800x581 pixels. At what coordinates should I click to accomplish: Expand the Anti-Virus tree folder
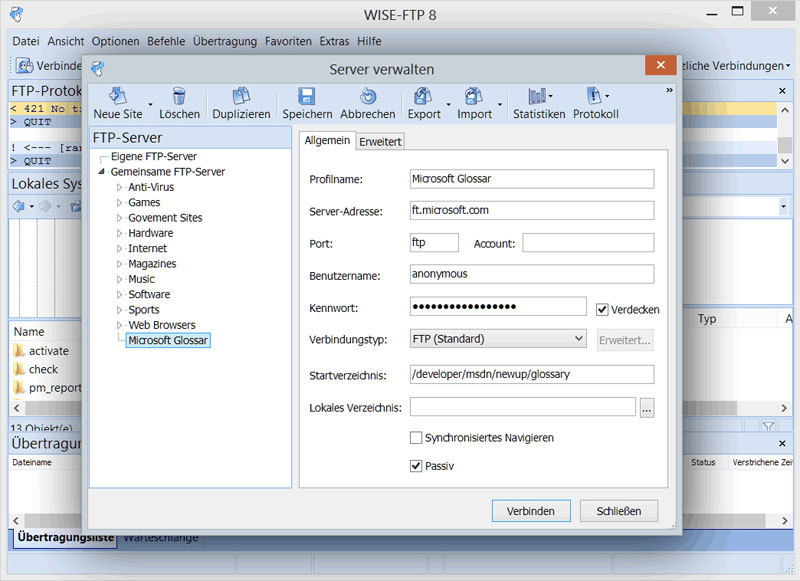120,187
